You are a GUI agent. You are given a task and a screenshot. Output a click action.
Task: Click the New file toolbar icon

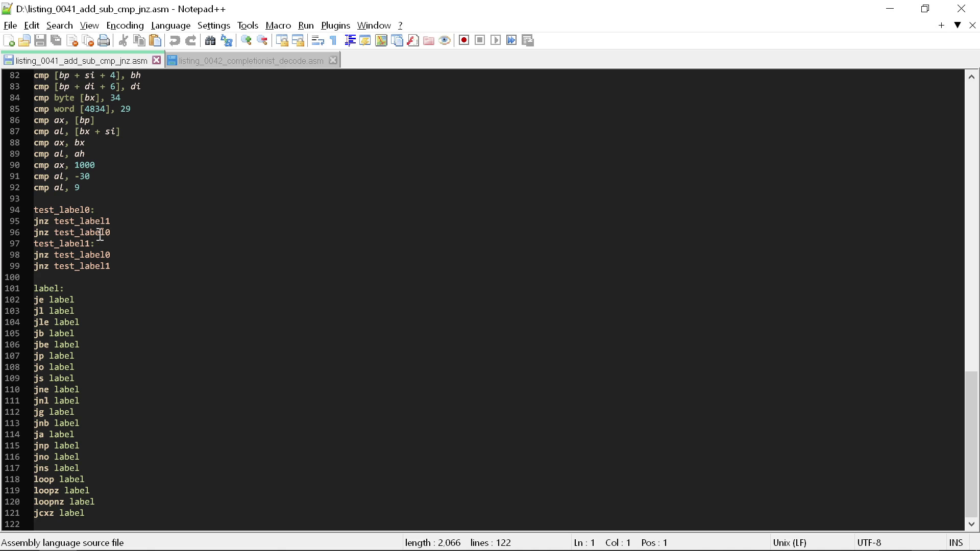pyautogui.click(x=9, y=41)
